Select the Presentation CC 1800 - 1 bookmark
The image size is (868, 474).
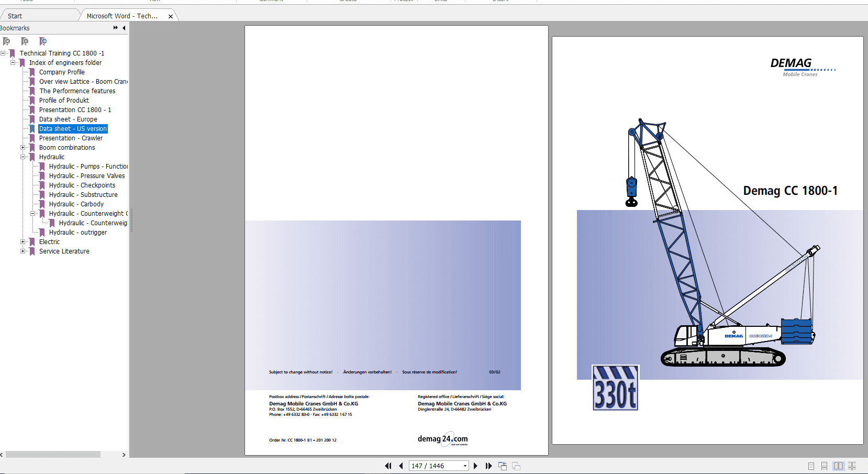[75, 109]
